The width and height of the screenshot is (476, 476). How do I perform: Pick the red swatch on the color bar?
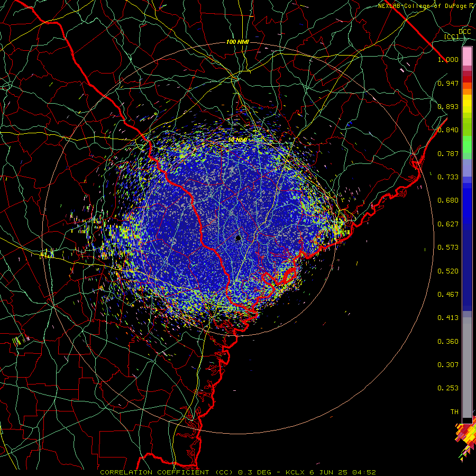pyautogui.click(x=467, y=79)
